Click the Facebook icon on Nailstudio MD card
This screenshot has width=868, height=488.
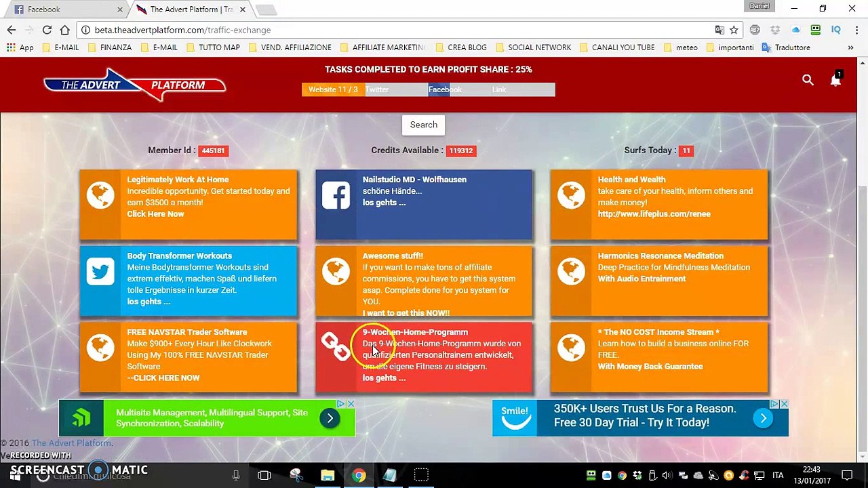coord(336,195)
